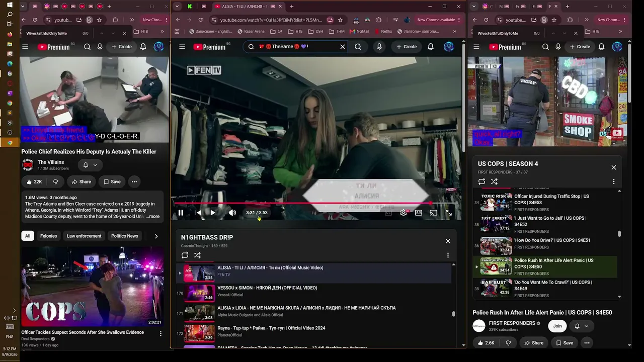644x362 pixels.
Task: Open the Netflix bookmark
Action: 383,31
